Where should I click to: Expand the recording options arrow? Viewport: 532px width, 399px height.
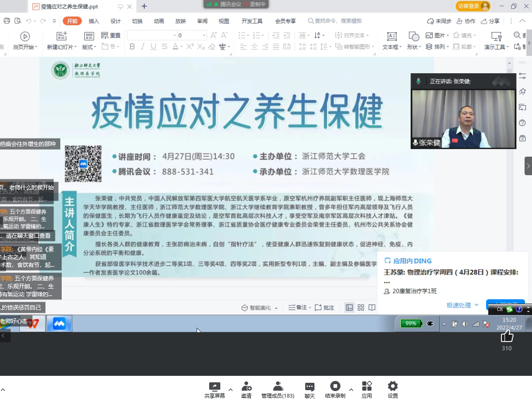pos(351,389)
